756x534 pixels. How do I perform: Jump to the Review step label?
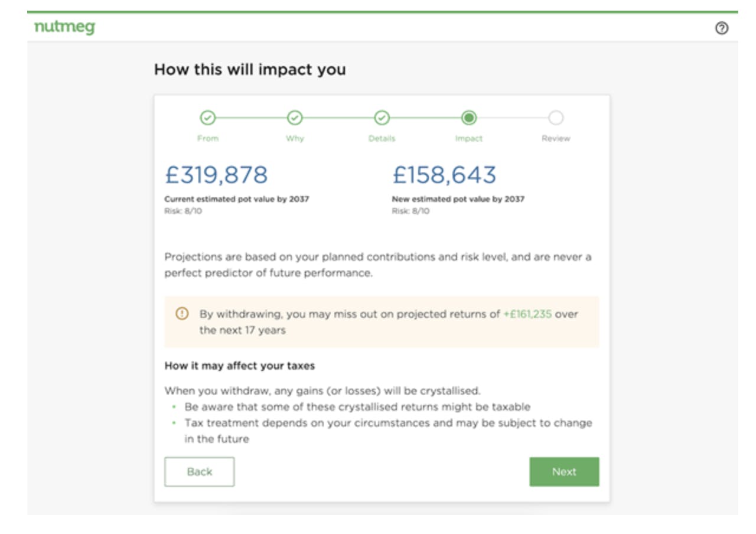[x=556, y=138]
